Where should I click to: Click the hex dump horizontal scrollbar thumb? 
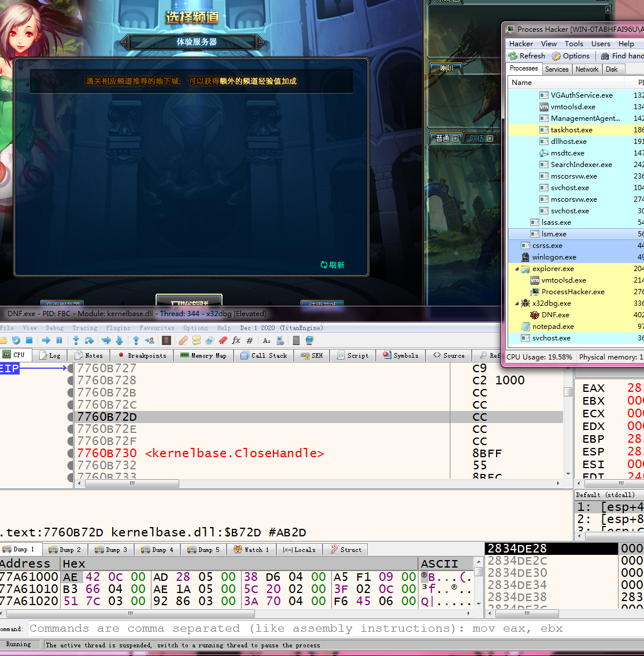(131, 613)
